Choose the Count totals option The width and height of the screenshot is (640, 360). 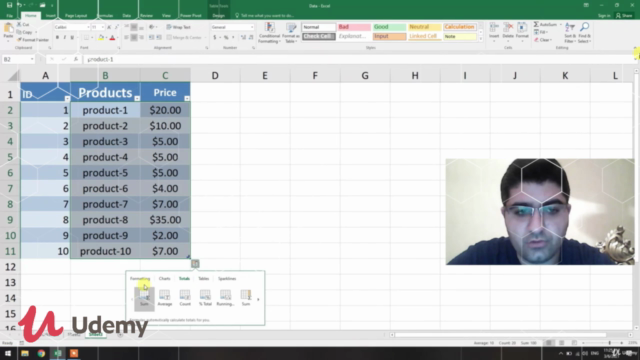pos(185,298)
